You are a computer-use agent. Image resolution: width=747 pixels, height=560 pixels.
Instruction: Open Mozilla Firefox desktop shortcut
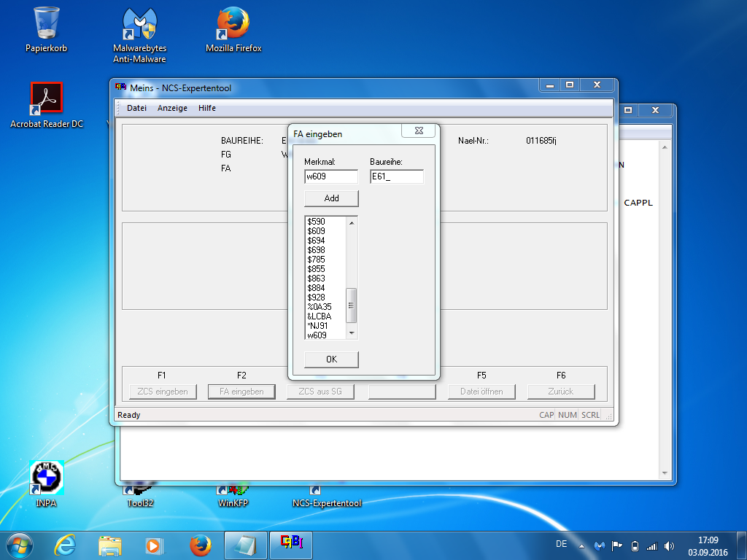click(x=233, y=29)
